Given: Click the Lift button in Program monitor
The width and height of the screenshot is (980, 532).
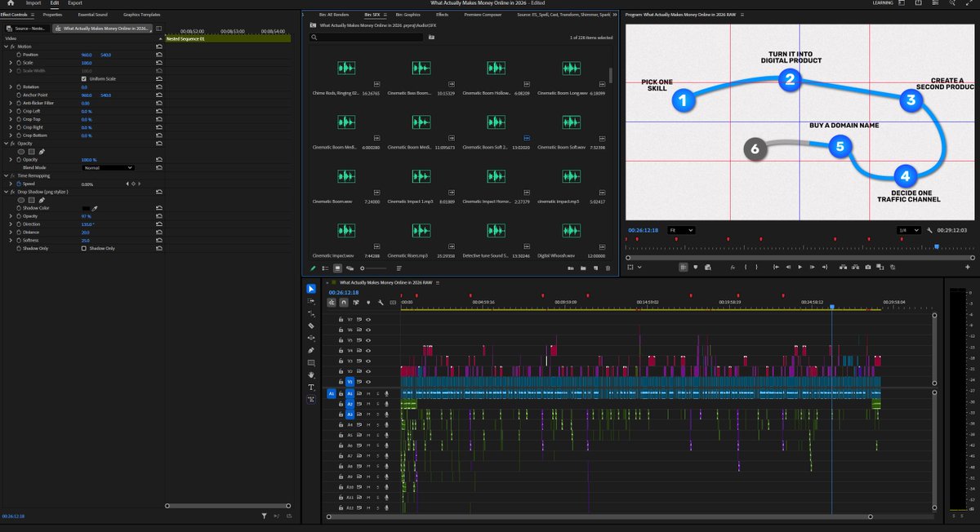Looking at the screenshot, I should point(843,267).
